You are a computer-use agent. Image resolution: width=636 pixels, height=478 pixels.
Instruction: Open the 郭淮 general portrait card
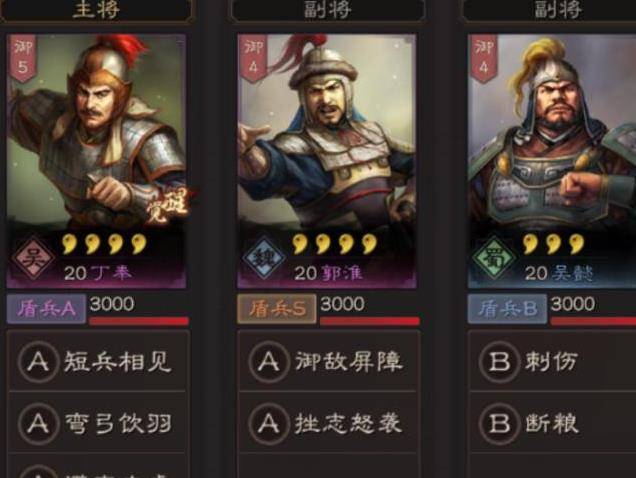[x=327, y=161]
